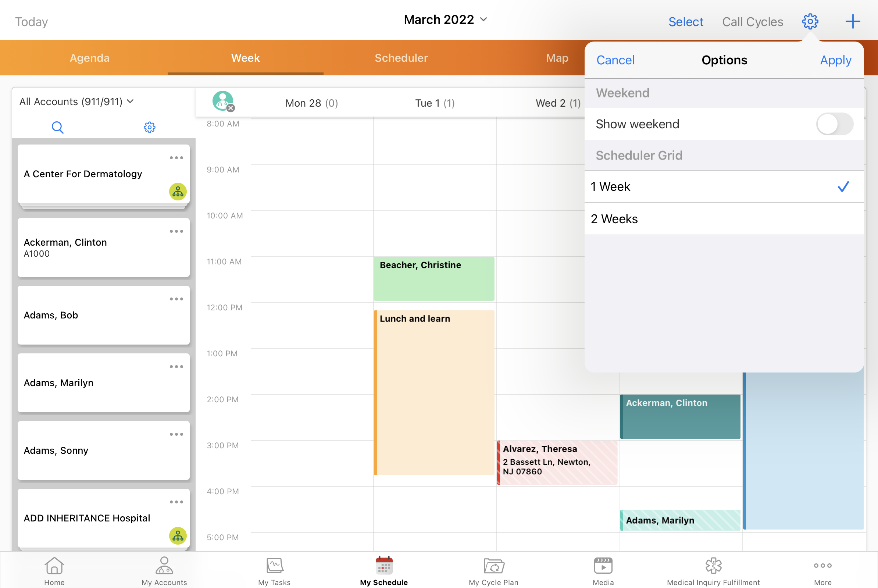Image resolution: width=878 pixels, height=588 pixels.
Task: Open the Lunch and learn calendar event
Action: [x=434, y=392]
